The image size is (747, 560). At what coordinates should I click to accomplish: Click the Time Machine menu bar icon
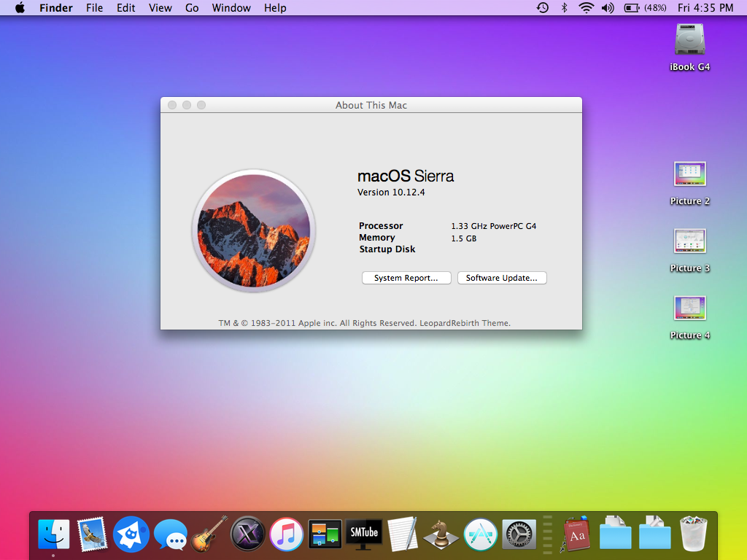(542, 7)
